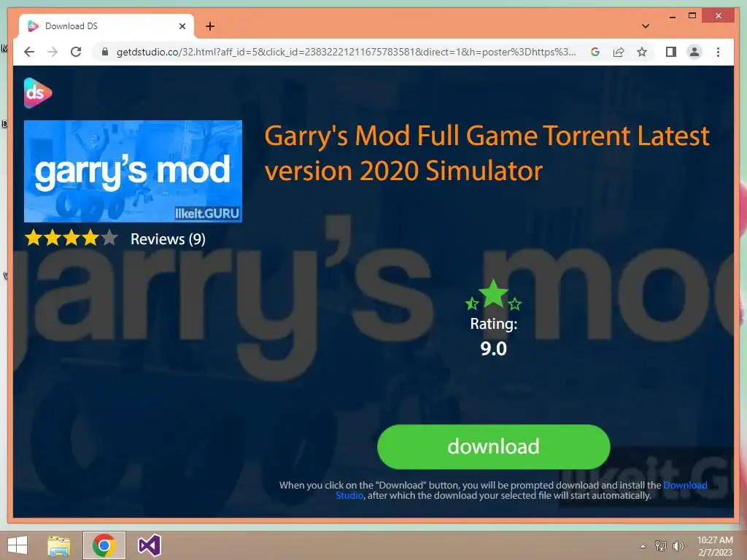This screenshot has height=560, width=747.
Task: Click the green rating stars icon
Action: point(494,295)
